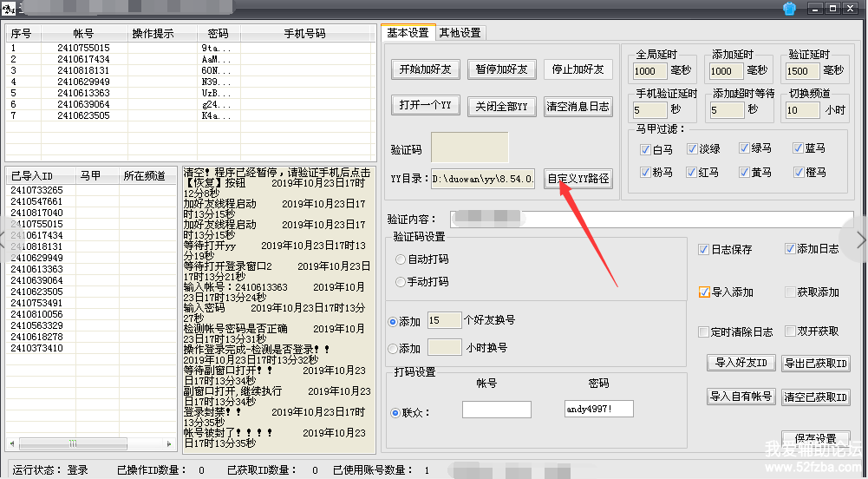868x479 pixels.
Task: Select 联众 captcha service radio
Action: [x=395, y=412]
